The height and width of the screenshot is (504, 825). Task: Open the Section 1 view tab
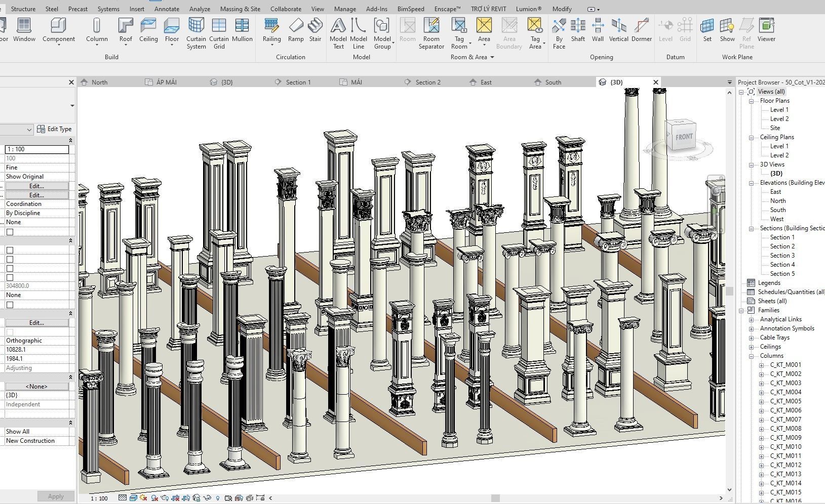pos(299,81)
